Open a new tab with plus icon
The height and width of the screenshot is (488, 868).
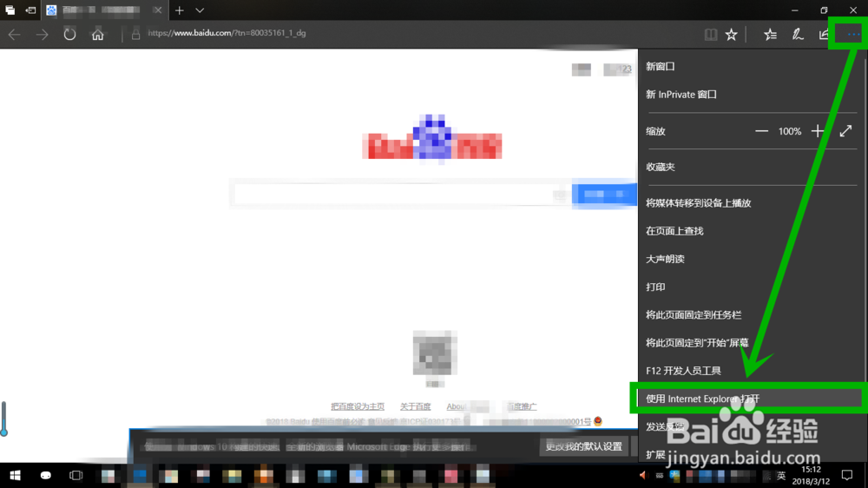tap(180, 10)
